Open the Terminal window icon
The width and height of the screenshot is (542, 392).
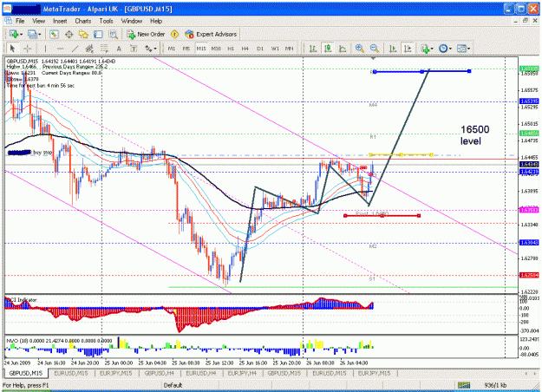[x=98, y=34]
